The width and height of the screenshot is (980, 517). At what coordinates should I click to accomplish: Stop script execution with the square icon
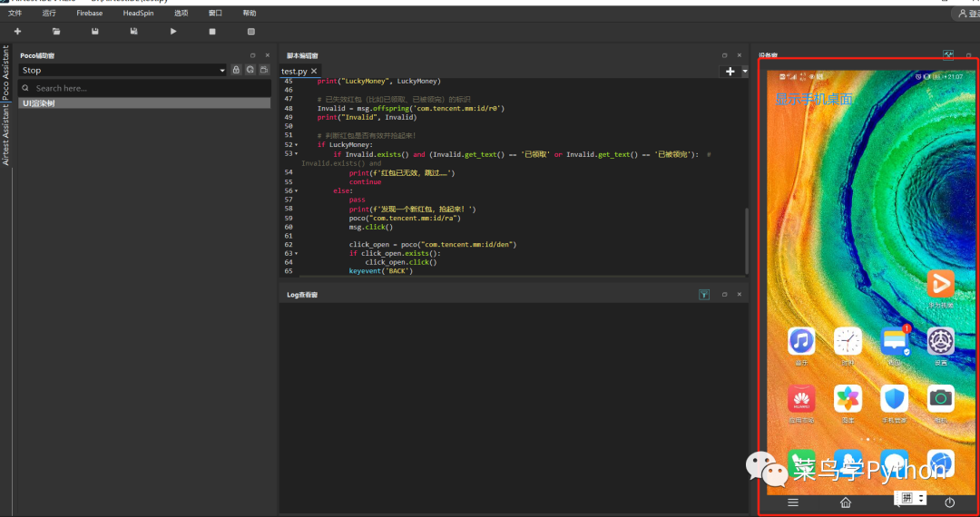pos(212,31)
